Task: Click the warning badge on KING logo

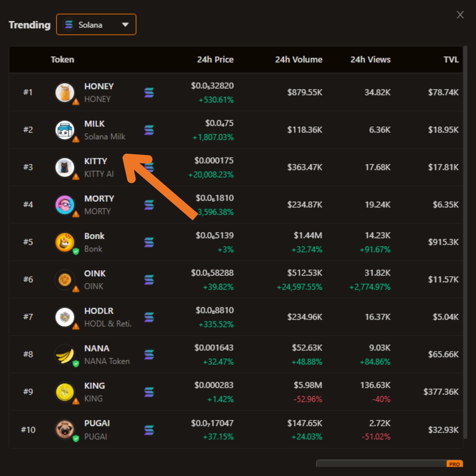Action: pos(76,401)
